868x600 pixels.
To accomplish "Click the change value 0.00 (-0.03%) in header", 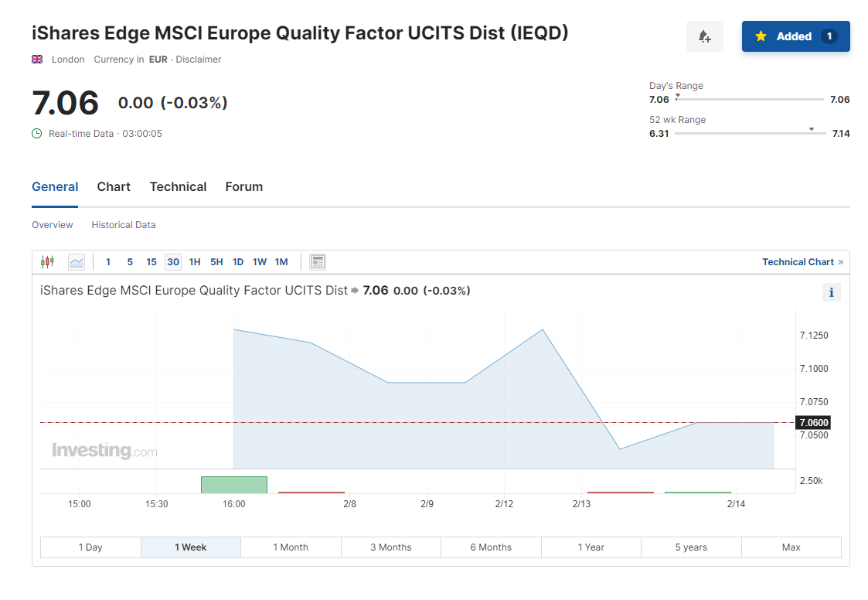I will click(172, 103).
